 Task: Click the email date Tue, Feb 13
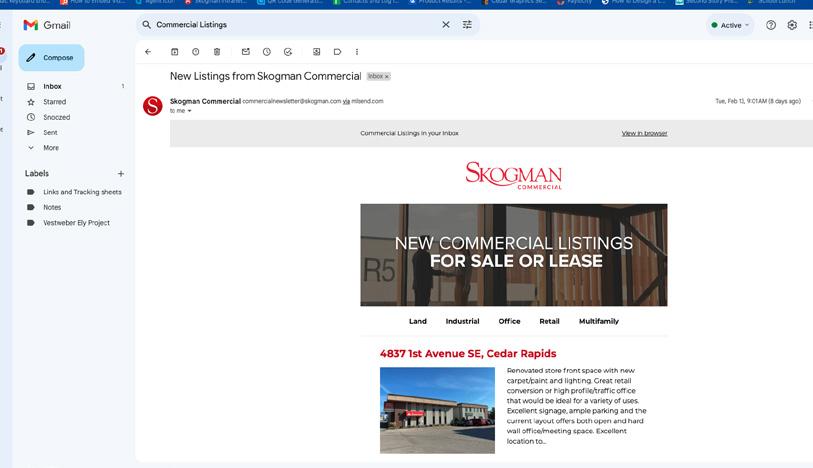pos(758,101)
